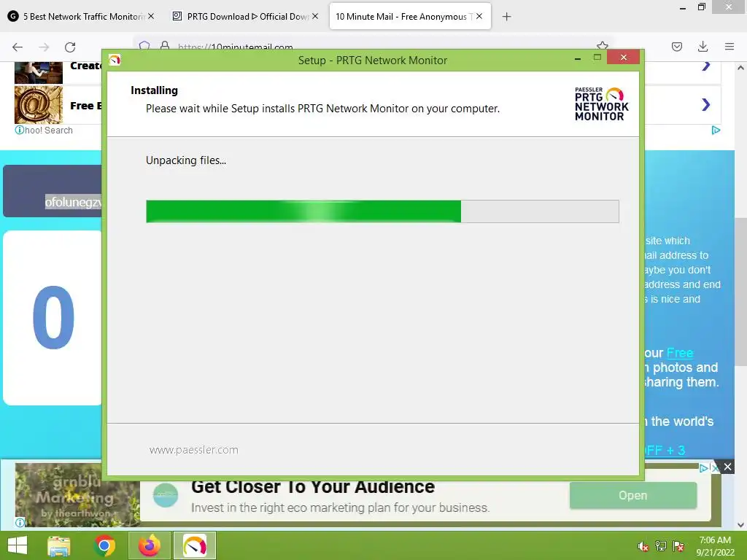Click the green installation progress bar
Image resolution: width=747 pixels, height=560 pixels.
click(x=382, y=211)
